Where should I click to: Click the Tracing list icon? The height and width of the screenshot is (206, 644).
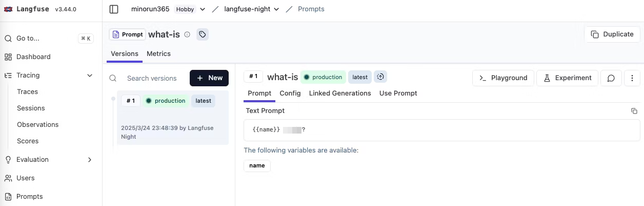tap(8, 75)
